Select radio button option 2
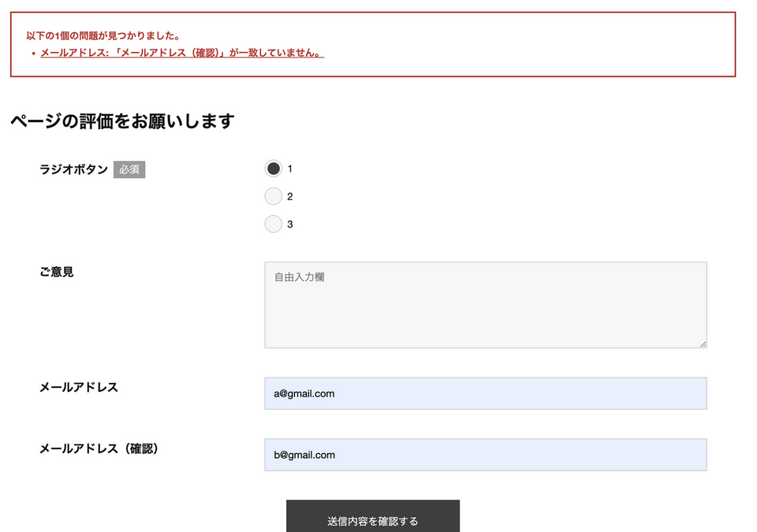 (x=273, y=196)
